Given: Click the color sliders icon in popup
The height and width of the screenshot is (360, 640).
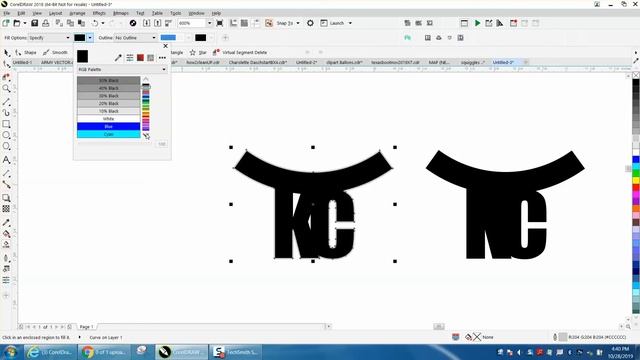Looking at the screenshot, I should coord(130,58).
